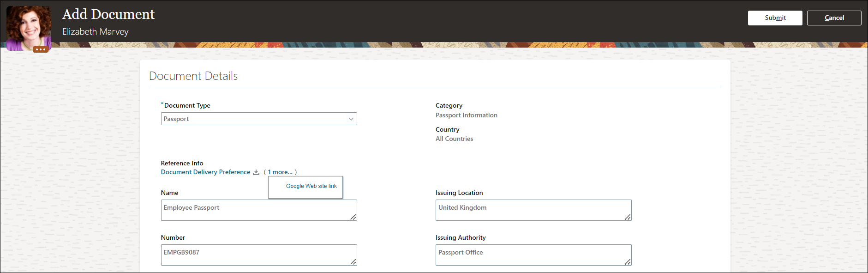Click the Issuing Location resize handle
868x273 pixels.
click(x=628, y=217)
